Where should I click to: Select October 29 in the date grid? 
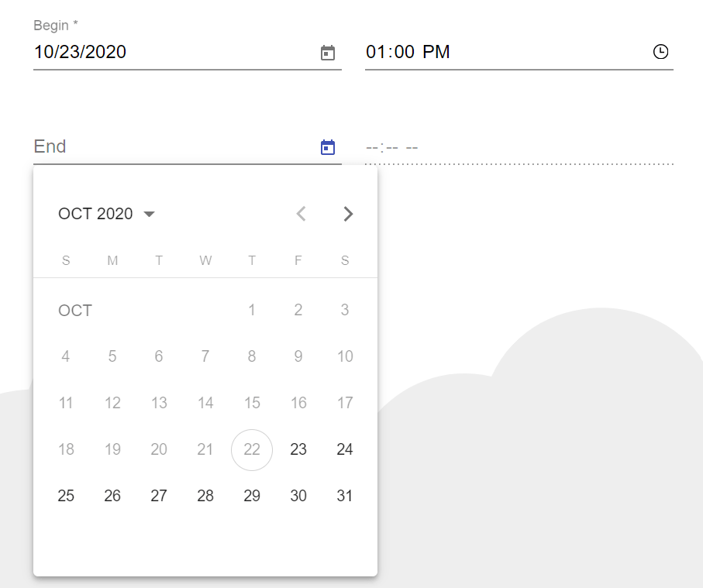coord(252,496)
